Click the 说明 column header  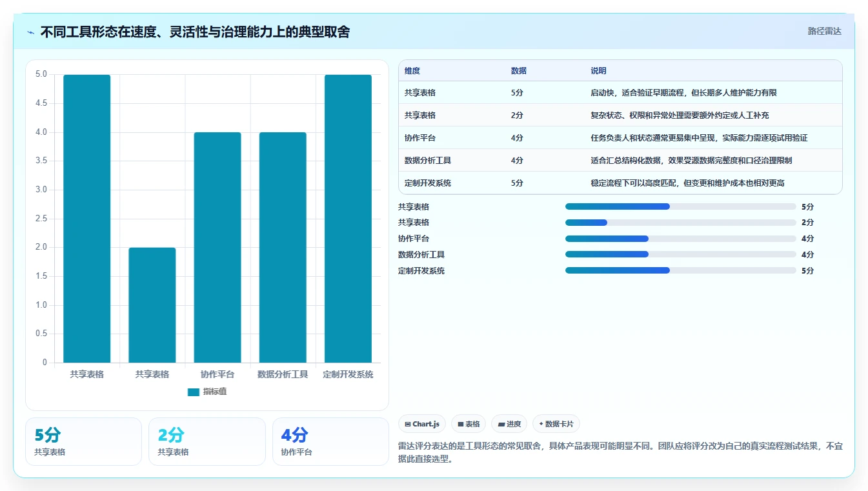(x=598, y=71)
